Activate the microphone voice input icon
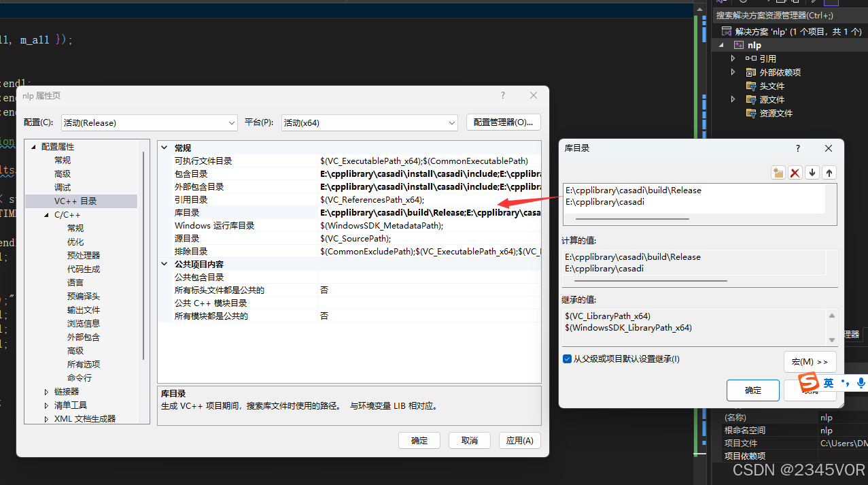 pyautogui.click(x=861, y=383)
